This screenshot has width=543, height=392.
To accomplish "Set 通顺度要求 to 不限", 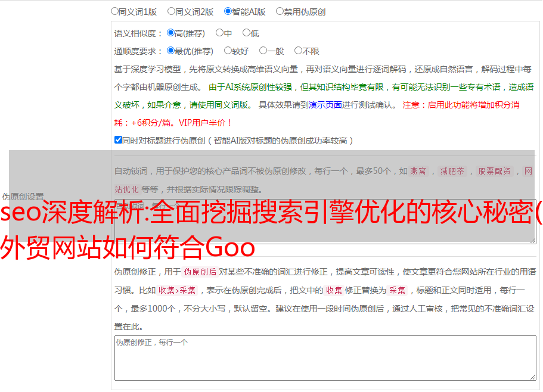I will point(298,51).
